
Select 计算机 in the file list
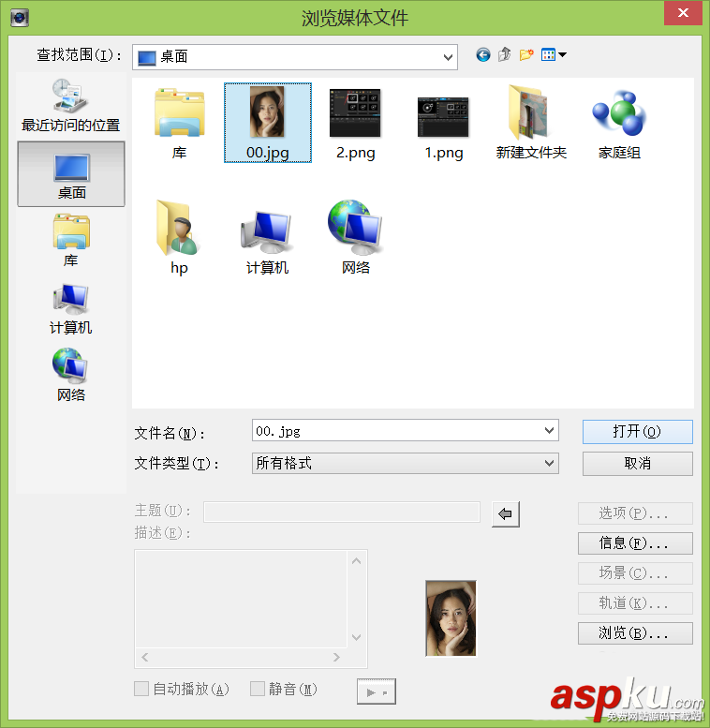[x=267, y=242]
